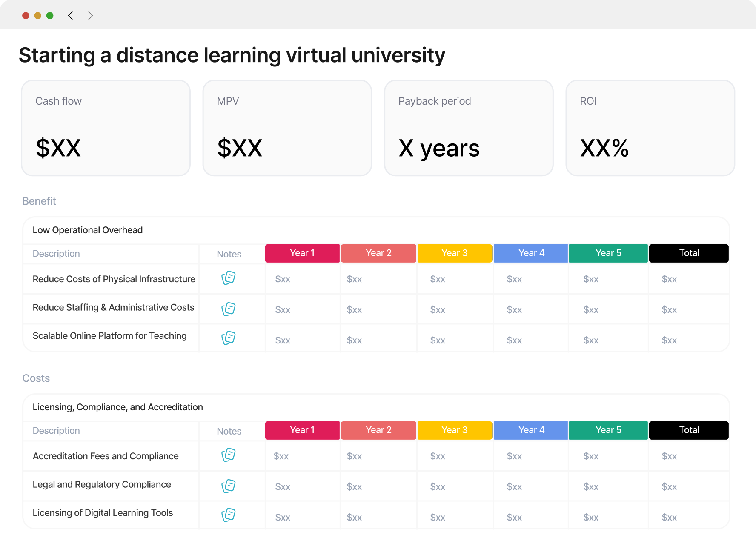Viewport: 756px width, 555px height.
Task: Select Reduce Costs of Physical Infrastructure row label
Action: [x=114, y=279]
